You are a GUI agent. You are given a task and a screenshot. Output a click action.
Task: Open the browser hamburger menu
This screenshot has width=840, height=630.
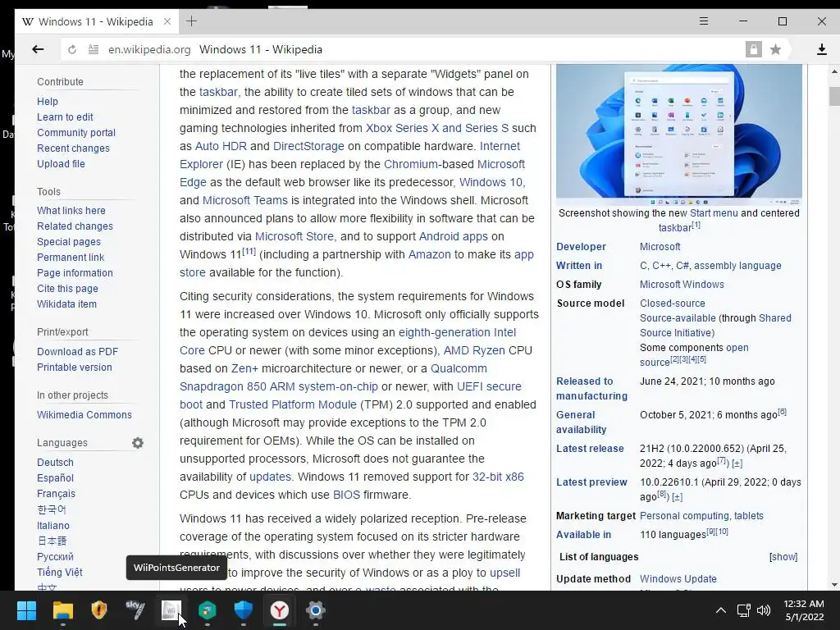point(703,21)
